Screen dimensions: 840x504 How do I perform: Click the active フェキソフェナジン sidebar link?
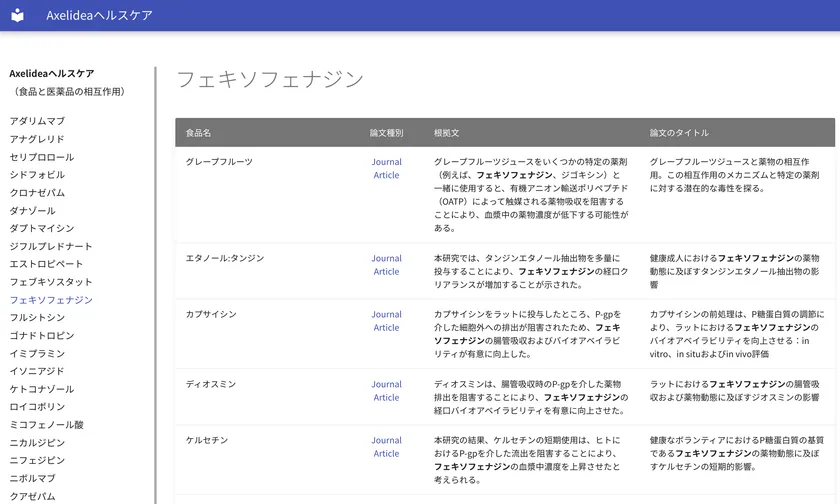(x=51, y=300)
